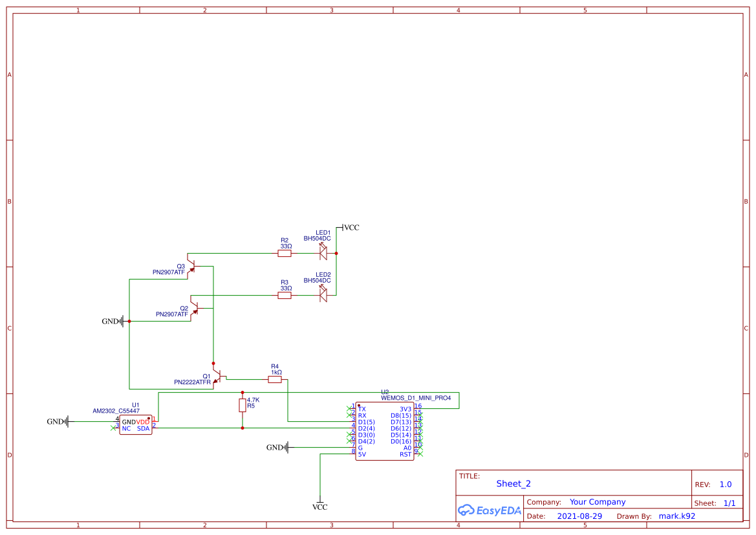Select the 33Ω resistor R2 symbol

[284, 253]
